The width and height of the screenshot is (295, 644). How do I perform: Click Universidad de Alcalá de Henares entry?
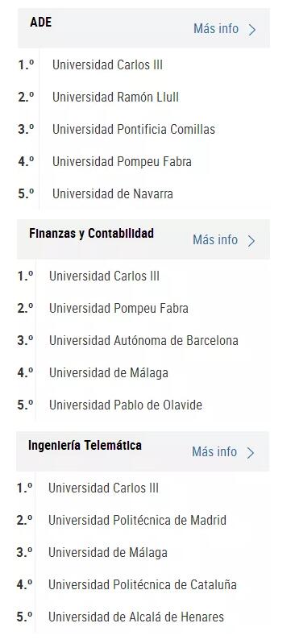pos(136,617)
